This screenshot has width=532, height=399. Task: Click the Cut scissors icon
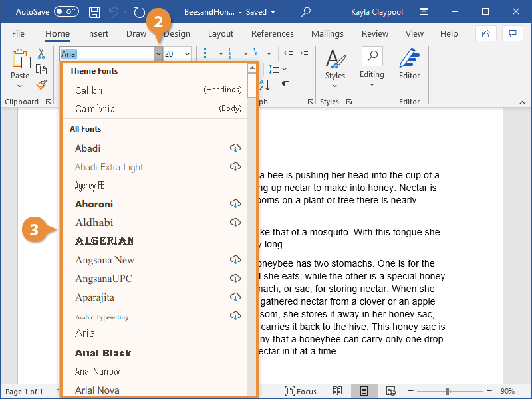41,53
